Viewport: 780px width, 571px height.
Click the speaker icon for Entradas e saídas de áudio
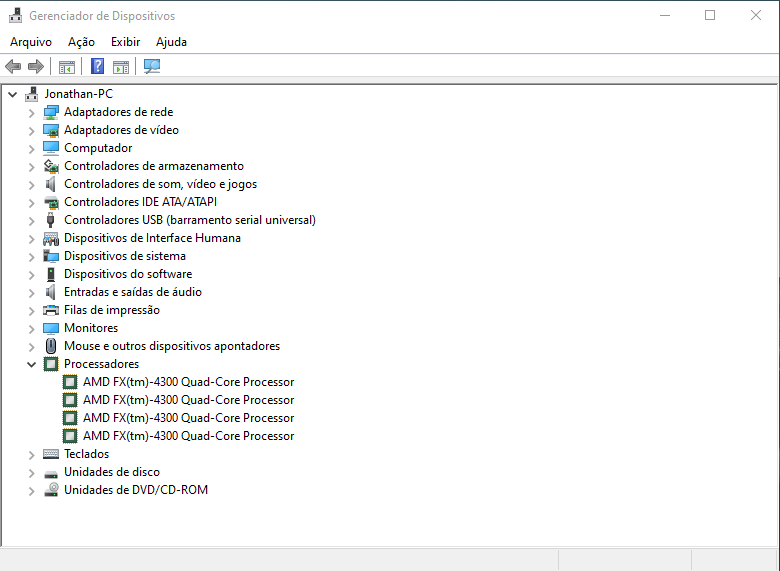coord(51,292)
